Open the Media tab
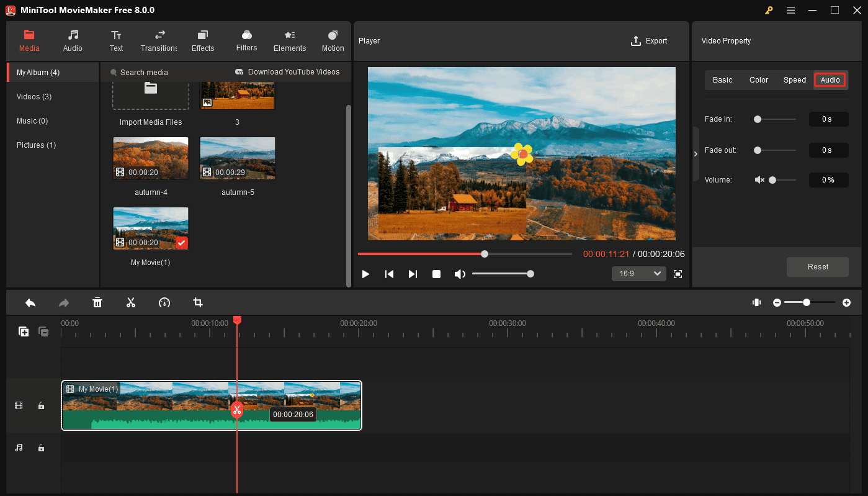This screenshot has height=496, width=868. click(x=29, y=41)
